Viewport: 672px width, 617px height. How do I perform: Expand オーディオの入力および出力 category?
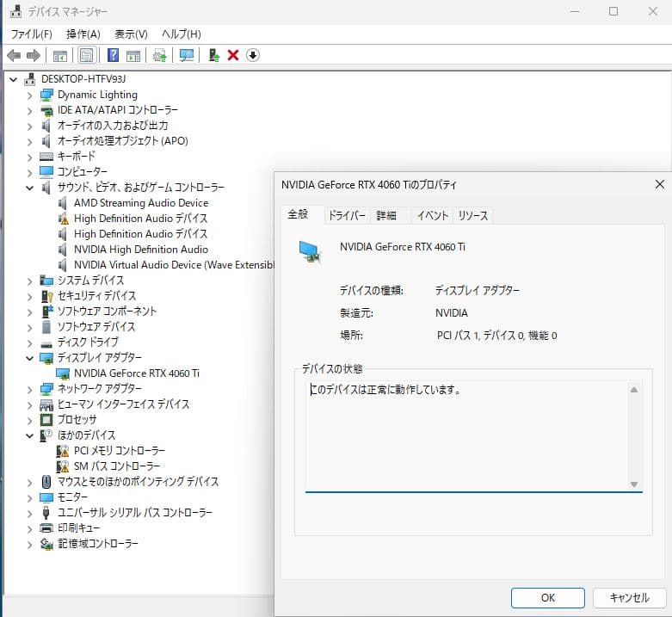click(x=29, y=126)
